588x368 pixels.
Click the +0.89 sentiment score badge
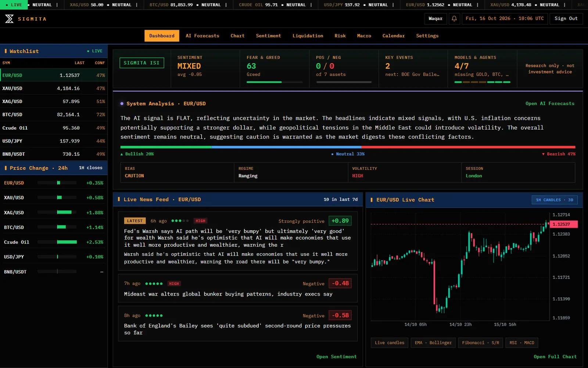pyautogui.click(x=340, y=221)
